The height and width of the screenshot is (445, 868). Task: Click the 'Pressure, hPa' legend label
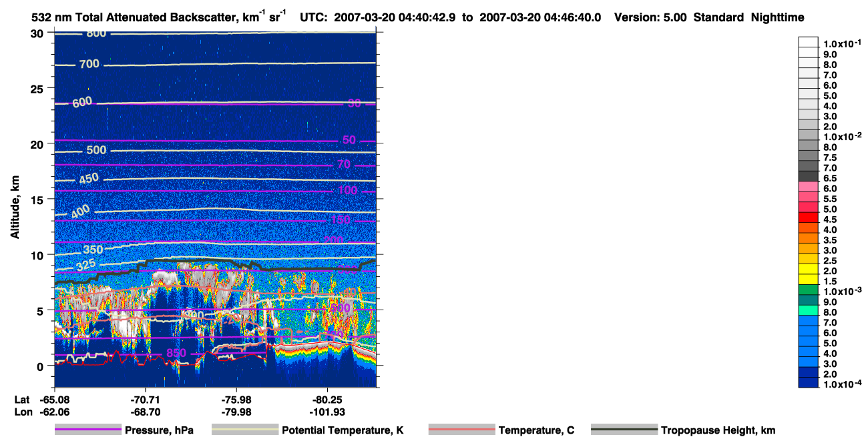pos(160,430)
